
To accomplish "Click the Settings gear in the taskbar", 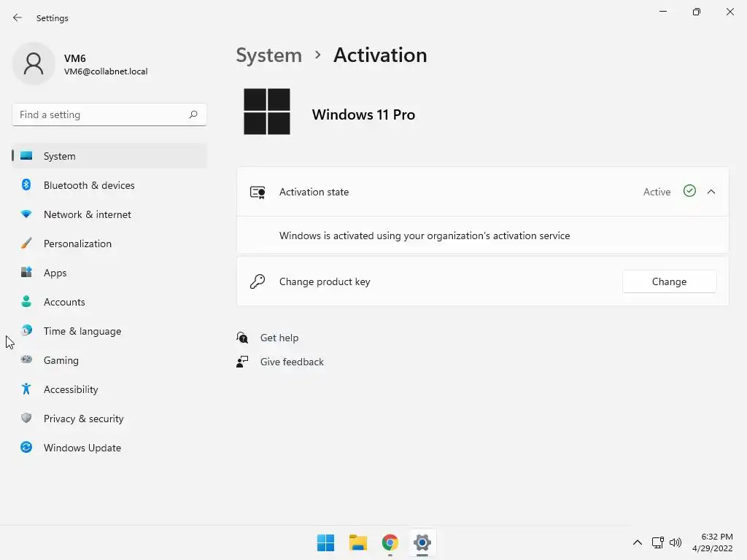I will tap(422, 542).
